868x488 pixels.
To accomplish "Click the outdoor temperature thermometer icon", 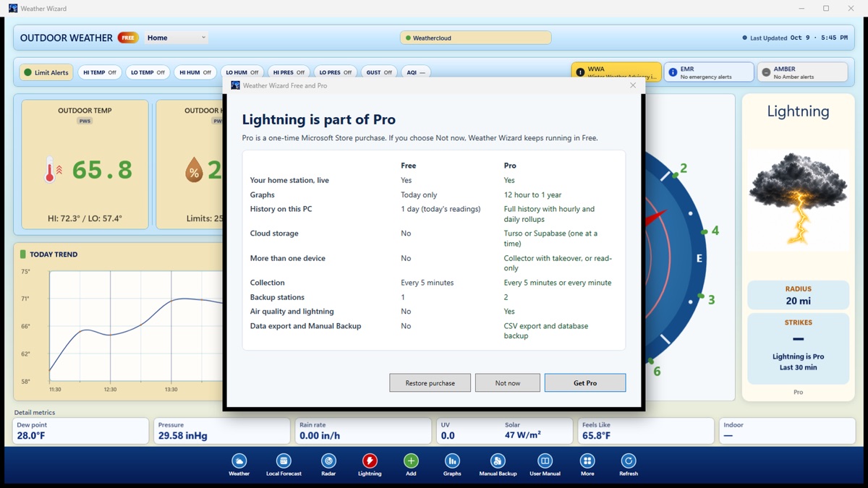I will [x=52, y=170].
